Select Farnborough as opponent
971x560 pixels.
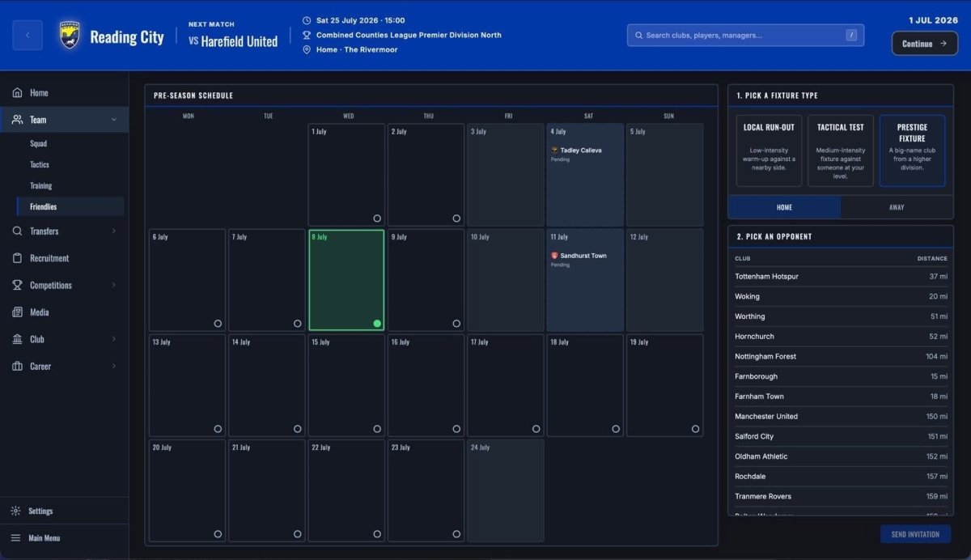point(841,376)
